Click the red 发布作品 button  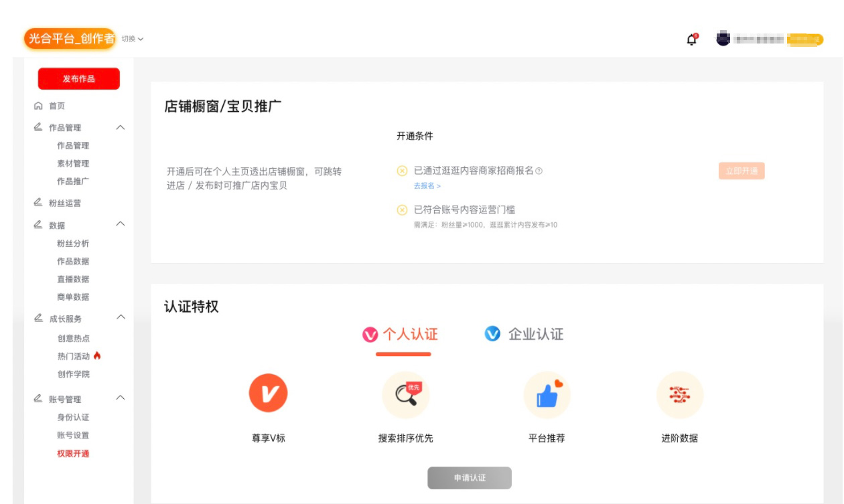click(78, 78)
